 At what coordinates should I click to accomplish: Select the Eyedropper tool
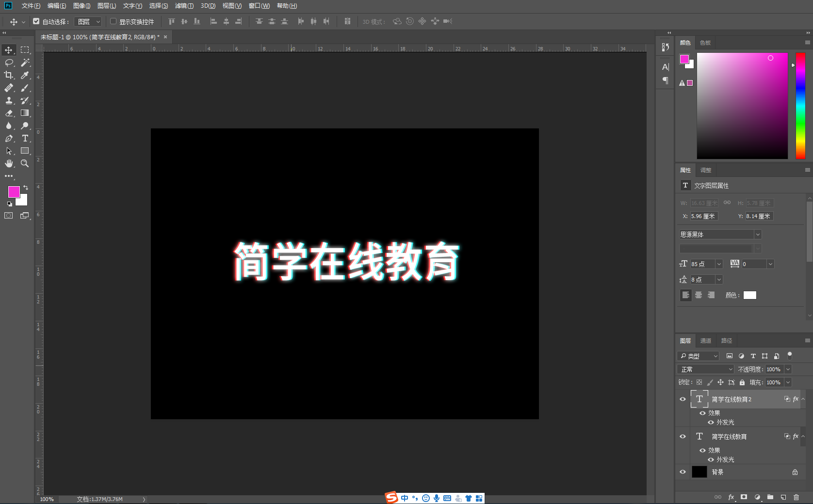tap(25, 75)
